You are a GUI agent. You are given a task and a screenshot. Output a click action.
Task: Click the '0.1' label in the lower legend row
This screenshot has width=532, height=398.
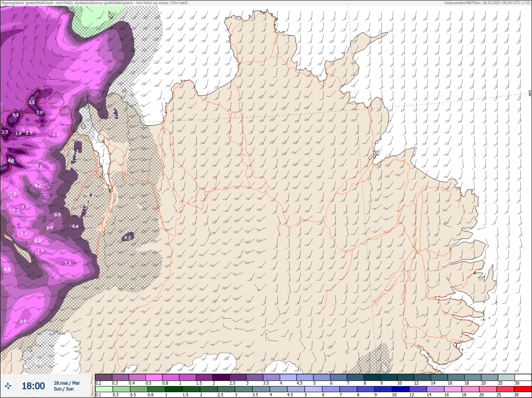[98, 395]
